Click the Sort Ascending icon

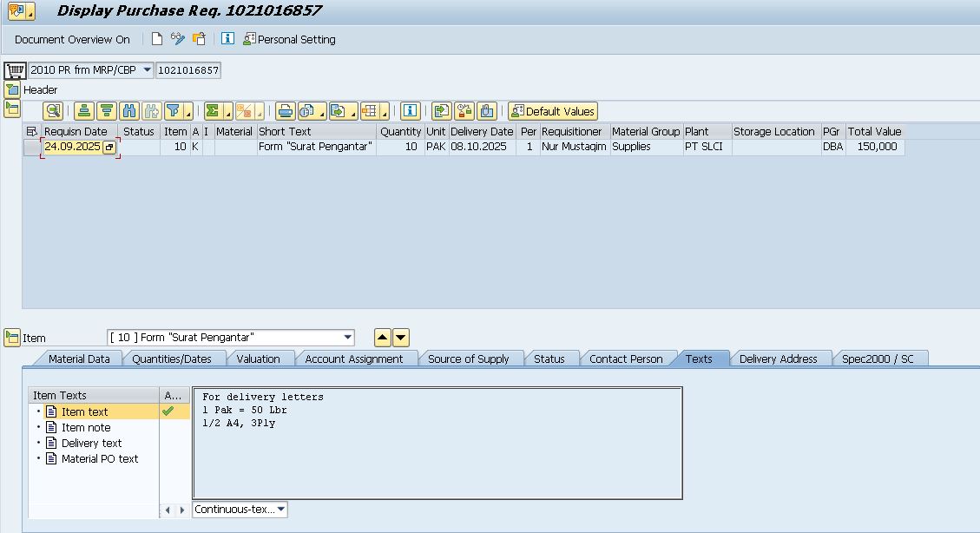[83, 111]
